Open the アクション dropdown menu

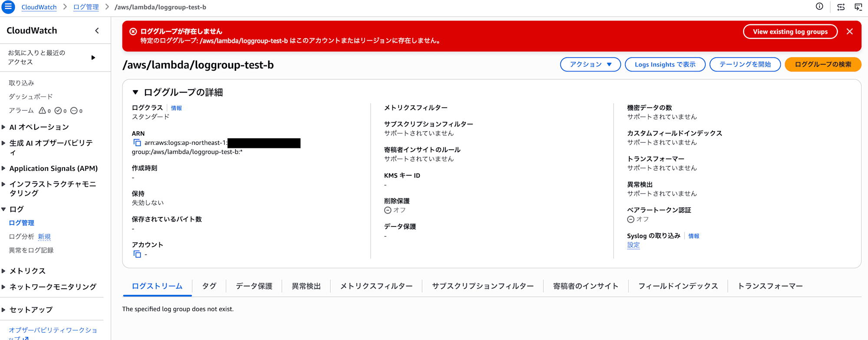(x=590, y=64)
